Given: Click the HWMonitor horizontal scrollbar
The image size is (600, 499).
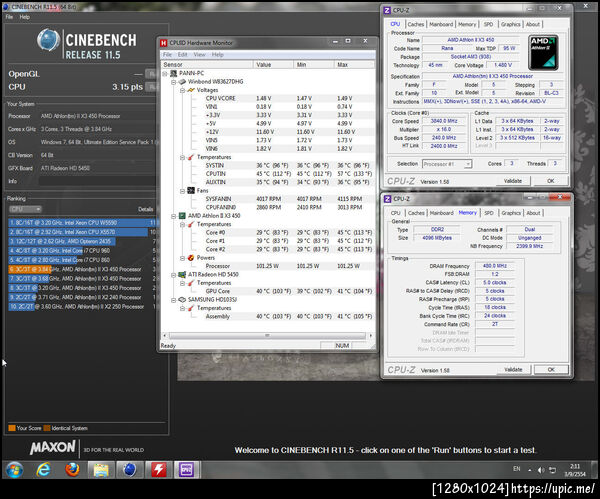Looking at the screenshot, I should click(267, 336).
